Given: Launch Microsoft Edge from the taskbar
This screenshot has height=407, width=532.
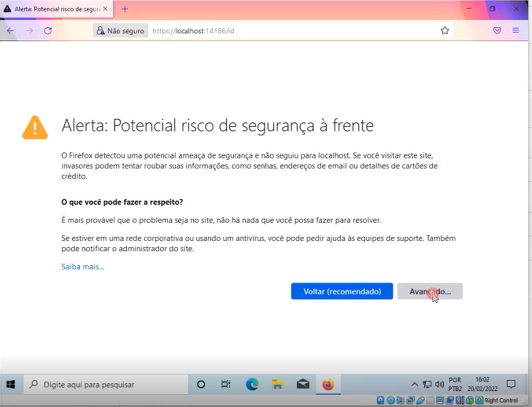Looking at the screenshot, I should click(252, 385).
